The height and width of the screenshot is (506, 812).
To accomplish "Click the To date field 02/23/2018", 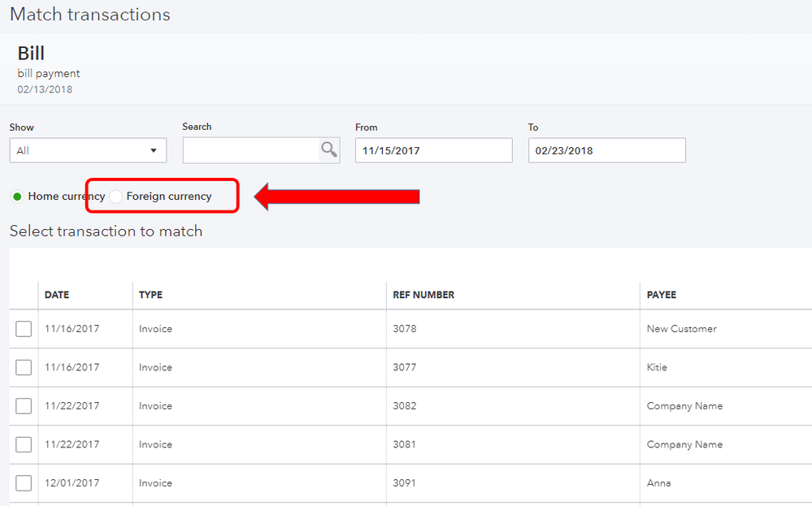I will [606, 150].
